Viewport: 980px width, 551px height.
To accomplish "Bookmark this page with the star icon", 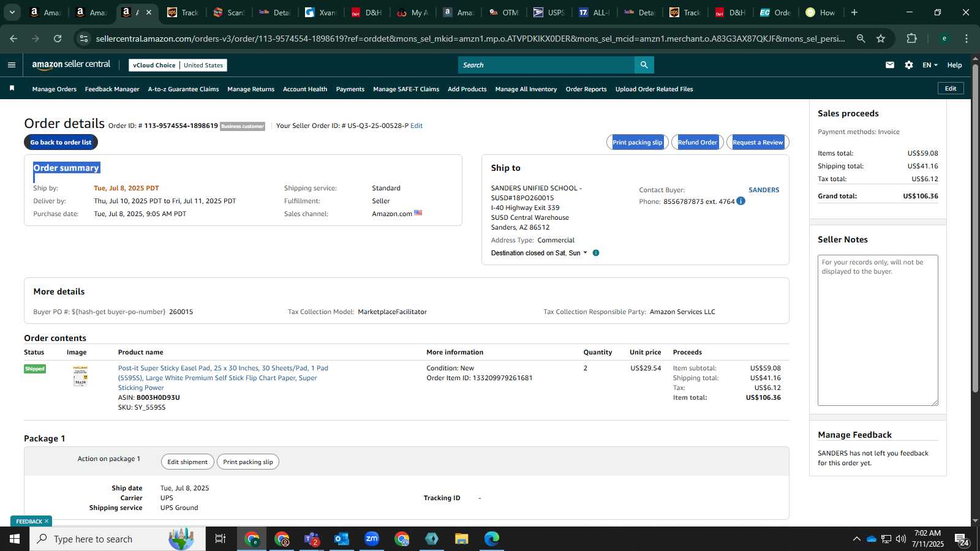I will click(881, 39).
